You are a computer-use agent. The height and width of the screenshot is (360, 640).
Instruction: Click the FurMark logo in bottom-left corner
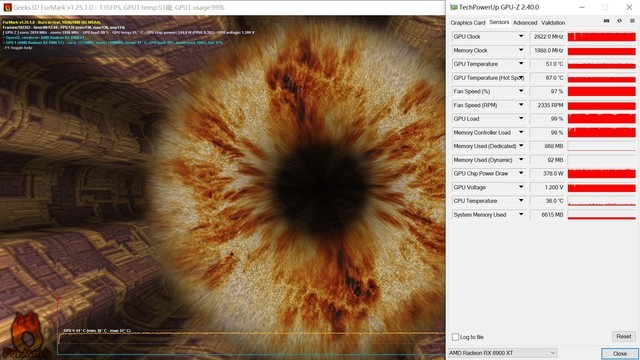pyautogui.click(x=25, y=336)
